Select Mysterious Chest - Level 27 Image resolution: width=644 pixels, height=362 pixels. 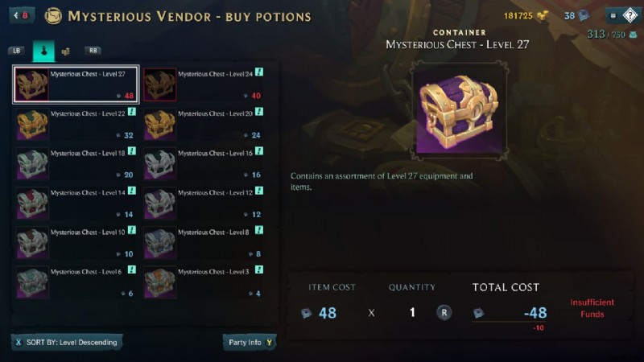pyautogui.click(x=76, y=84)
